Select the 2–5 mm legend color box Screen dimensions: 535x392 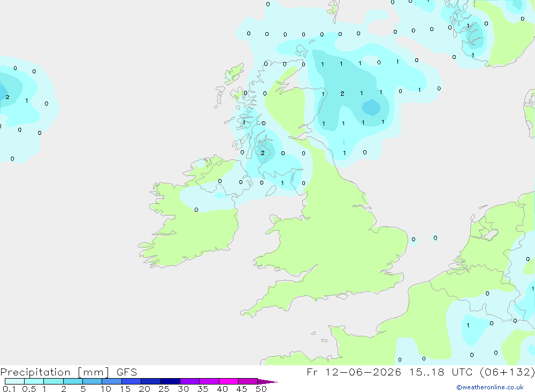pyautogui.click(x=73, y=381)
